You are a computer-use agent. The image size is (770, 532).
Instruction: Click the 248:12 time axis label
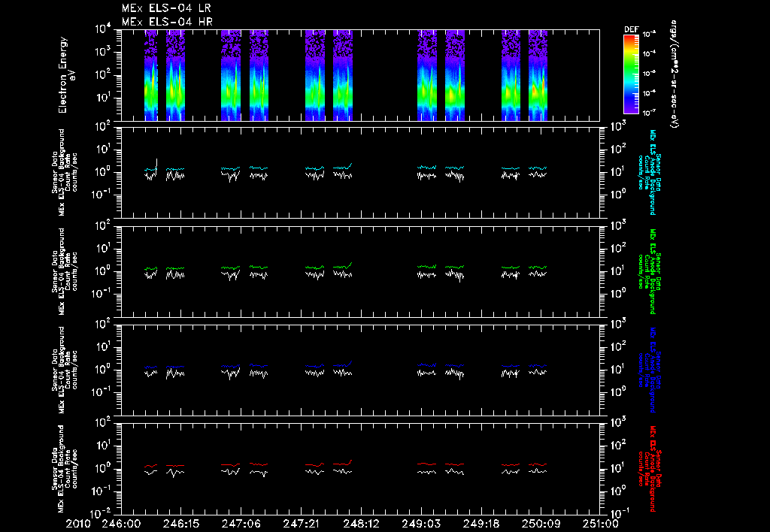pos(360,524)
